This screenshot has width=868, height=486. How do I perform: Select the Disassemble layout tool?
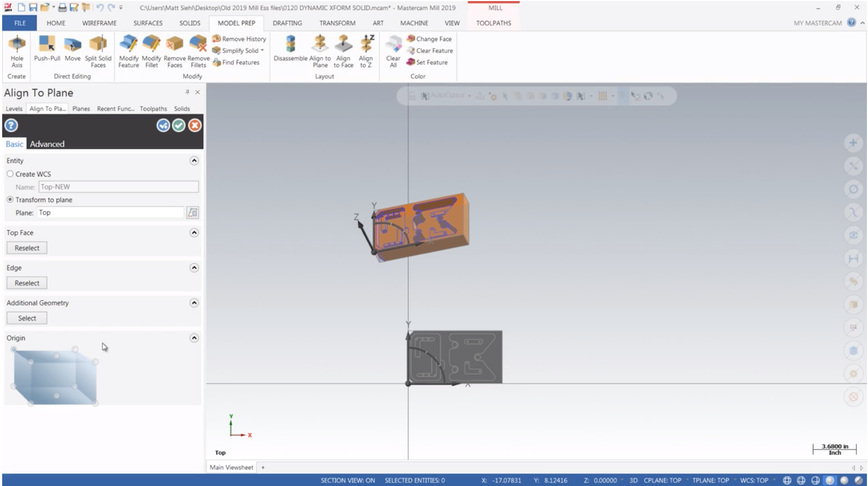290,49
